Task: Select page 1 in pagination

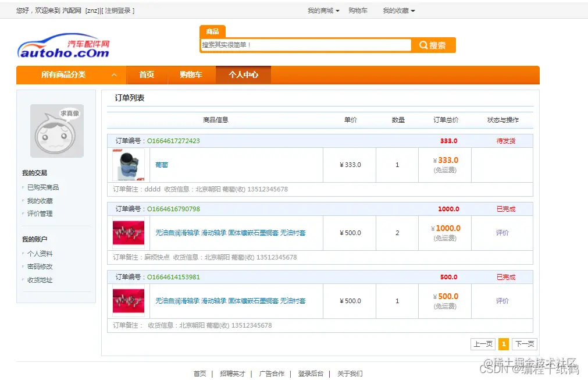Action: pyautogui.click(x=504, y=344)
